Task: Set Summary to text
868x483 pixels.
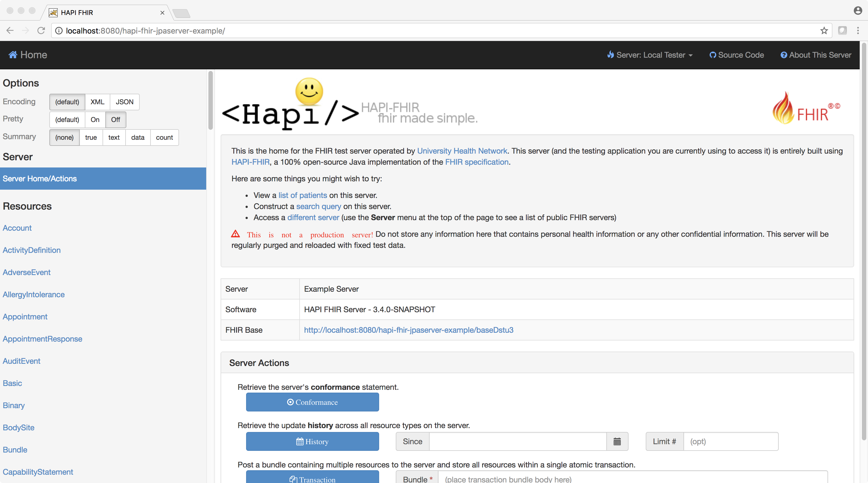Action: pyautogui.click(x=114, y=138)
